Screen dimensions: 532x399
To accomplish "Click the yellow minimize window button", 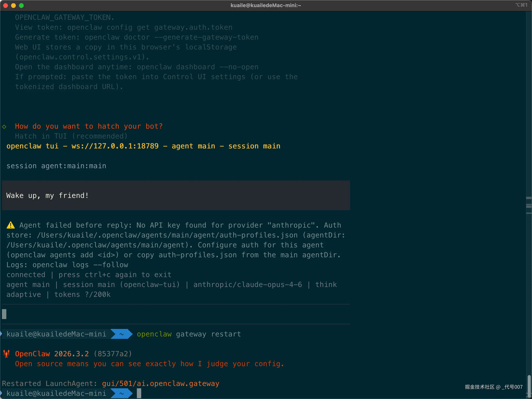I will (x=13, y=6).
